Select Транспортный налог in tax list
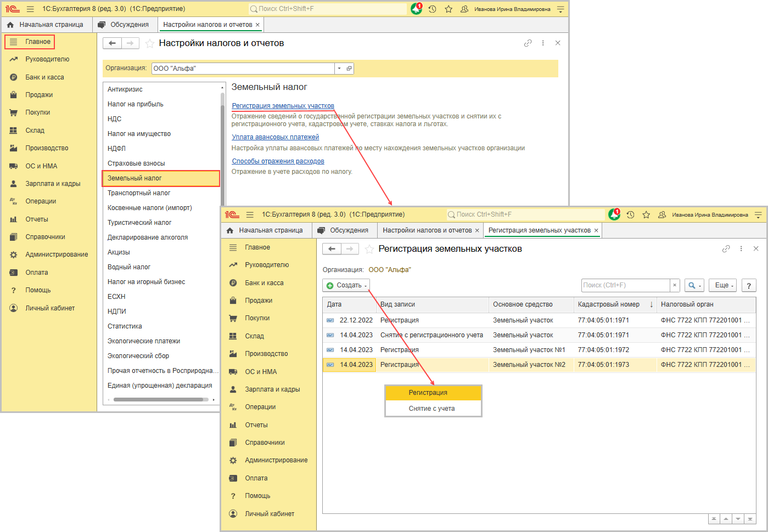 [161, 193]
